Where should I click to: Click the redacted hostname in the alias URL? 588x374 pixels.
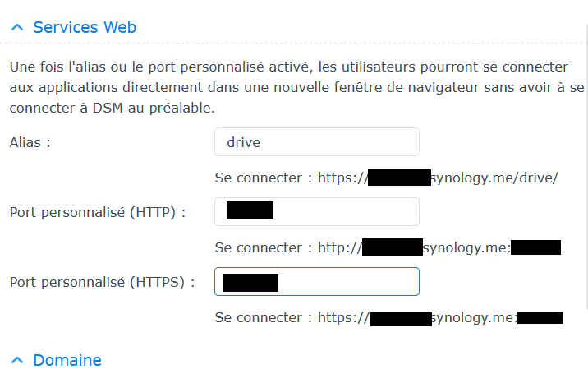coord(399,178)
